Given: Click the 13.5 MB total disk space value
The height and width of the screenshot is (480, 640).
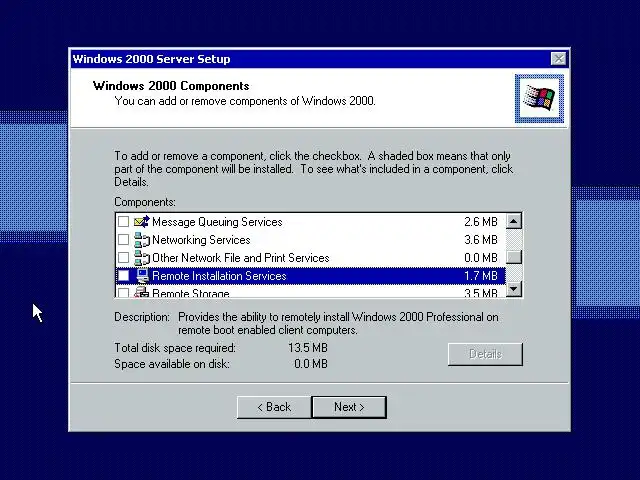Looking at the screenshot, I should [x=308, y=348].
